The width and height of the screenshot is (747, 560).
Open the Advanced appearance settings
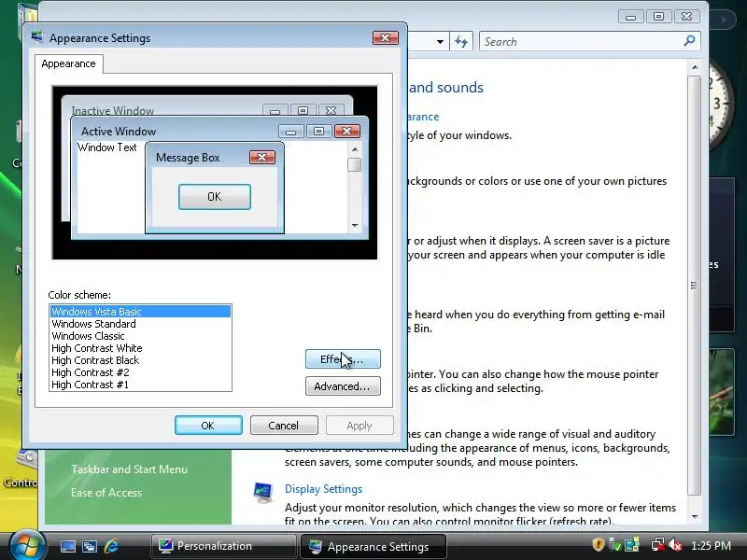pos(343,386)
